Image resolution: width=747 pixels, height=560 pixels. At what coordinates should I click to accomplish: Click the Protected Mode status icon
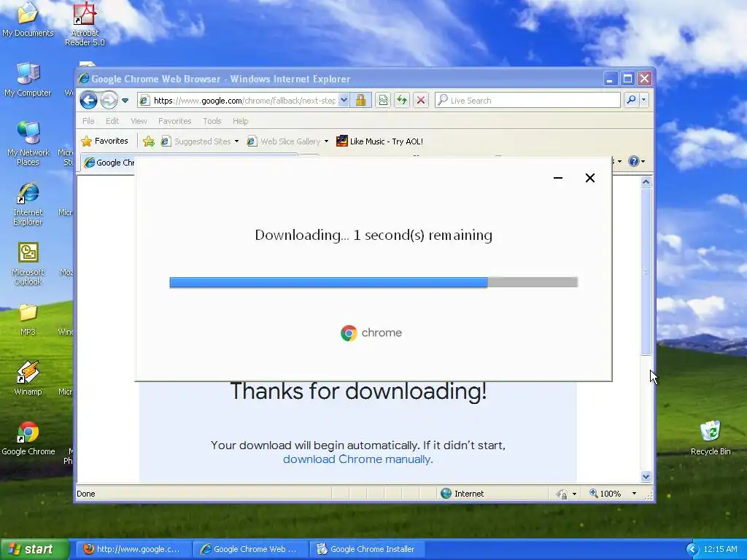(562, 494)
